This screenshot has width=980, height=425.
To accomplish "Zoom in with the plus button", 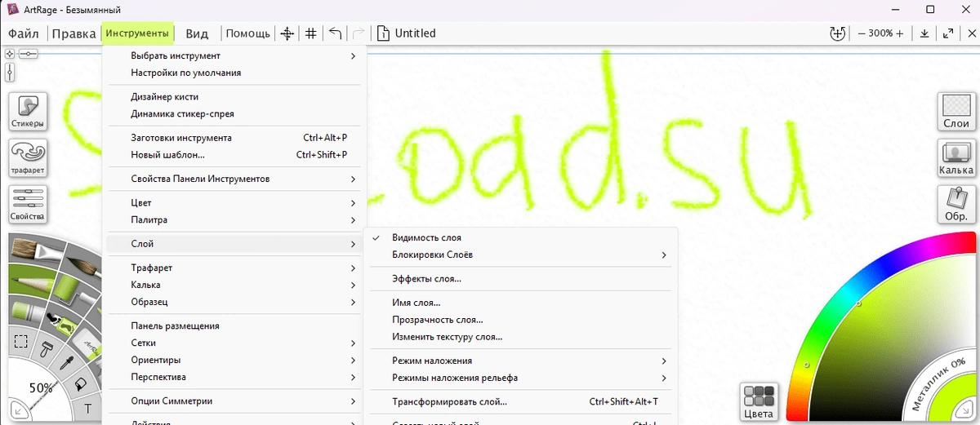I will [899, 33].
